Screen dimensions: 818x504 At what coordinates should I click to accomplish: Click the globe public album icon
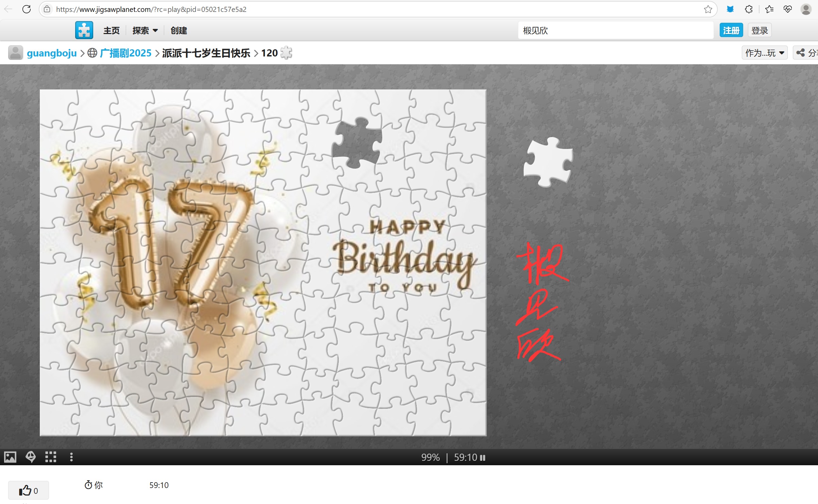pyautogui.click(x=92, y=53)
